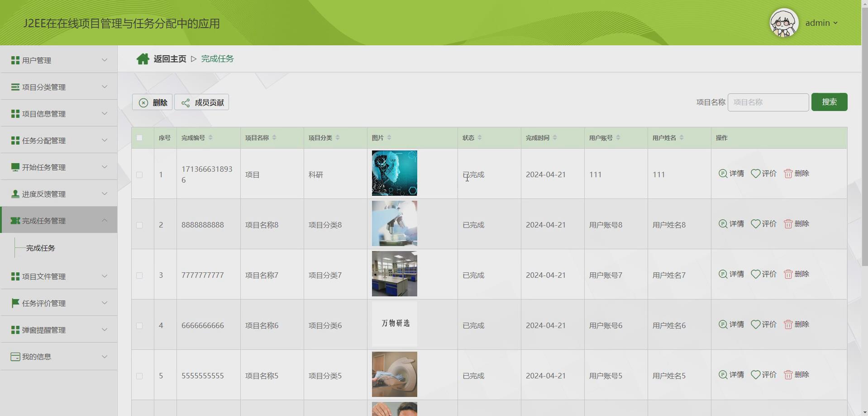The height and width of the screenshot is (416, 868).
Task: Expand the 任务分配管理 menu chevron
Action: 105,140
